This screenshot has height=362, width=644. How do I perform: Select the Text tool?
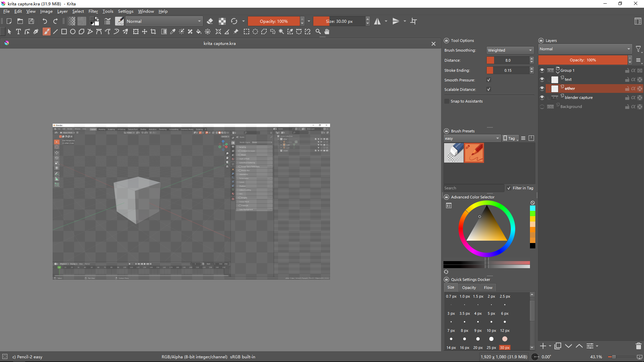click(18, 32)
